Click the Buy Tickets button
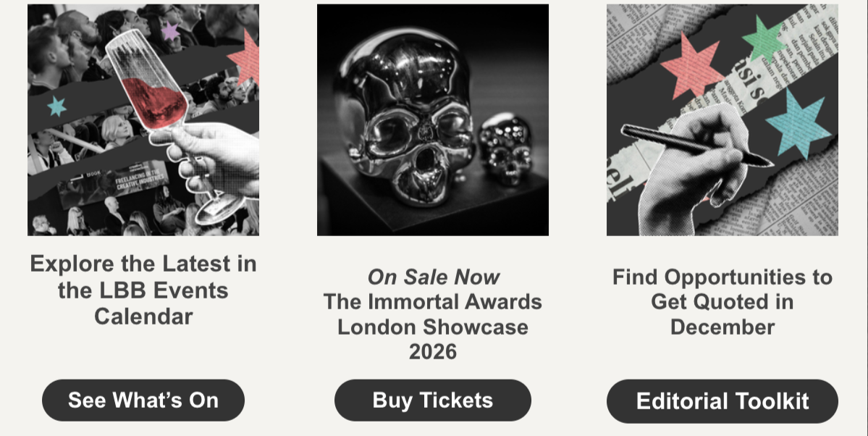868x436 pixels. click(432, 400)
